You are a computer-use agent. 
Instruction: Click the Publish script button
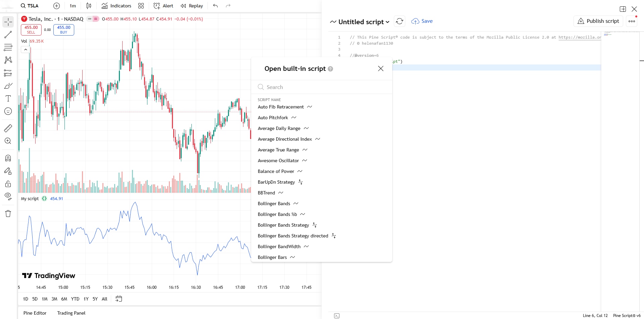[598, 21]
